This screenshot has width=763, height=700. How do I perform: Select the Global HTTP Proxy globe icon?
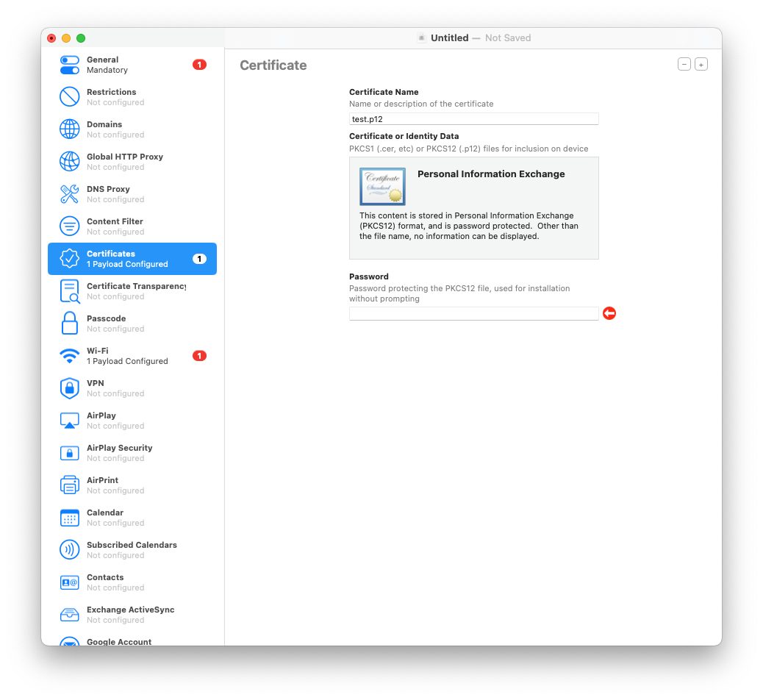(x=70, y=162)
